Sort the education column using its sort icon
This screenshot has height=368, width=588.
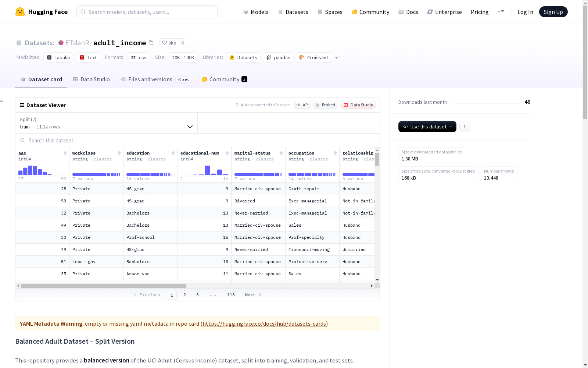[173, 153]
